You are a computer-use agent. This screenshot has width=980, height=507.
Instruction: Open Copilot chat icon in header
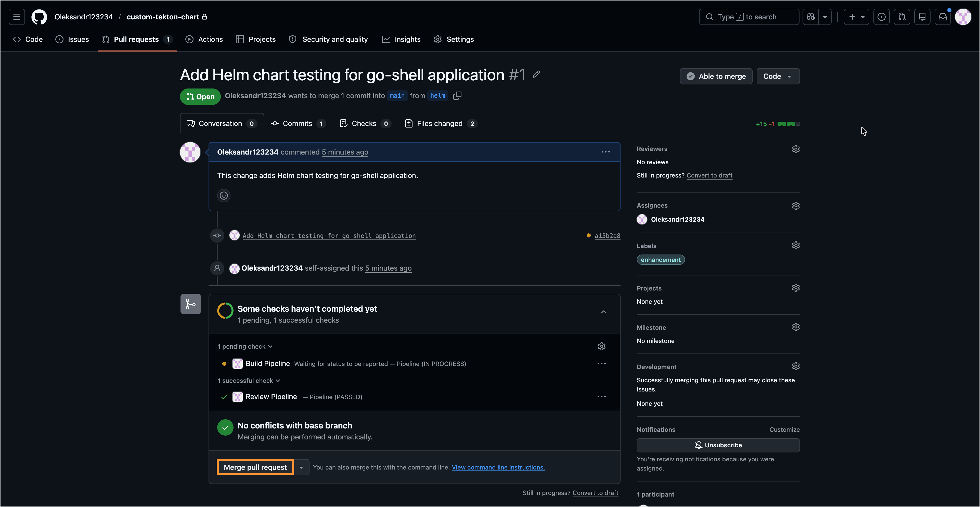(811, 17)
